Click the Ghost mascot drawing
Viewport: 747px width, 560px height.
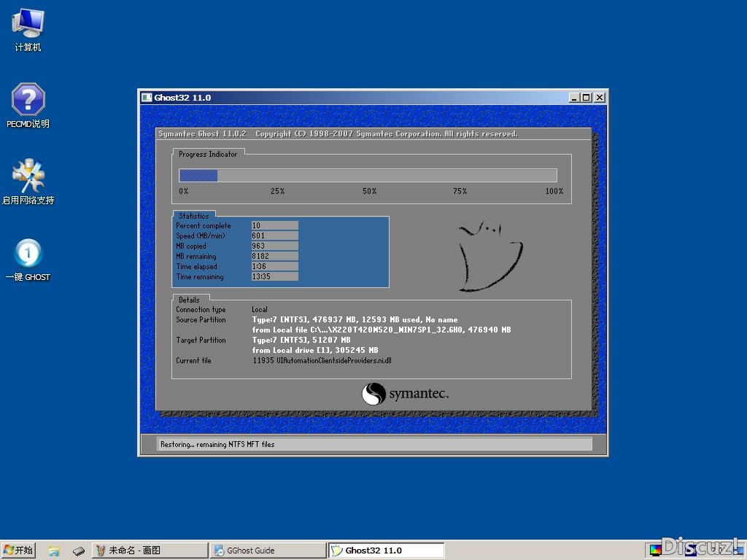pos(491,255)
